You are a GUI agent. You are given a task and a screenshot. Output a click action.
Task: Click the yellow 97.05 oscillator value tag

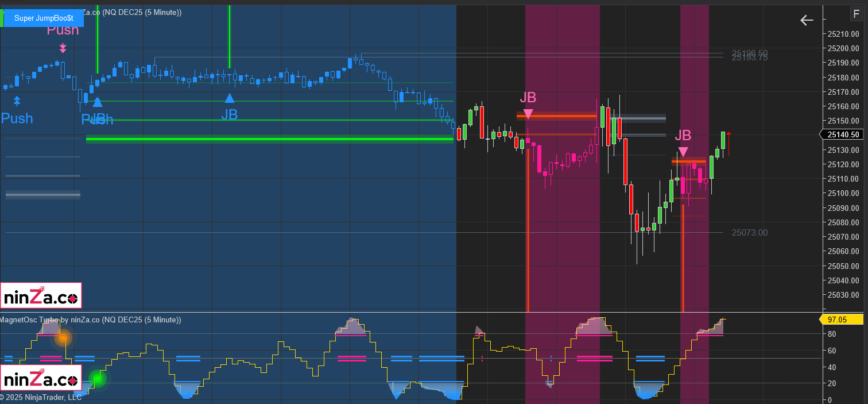pos(840,320)
